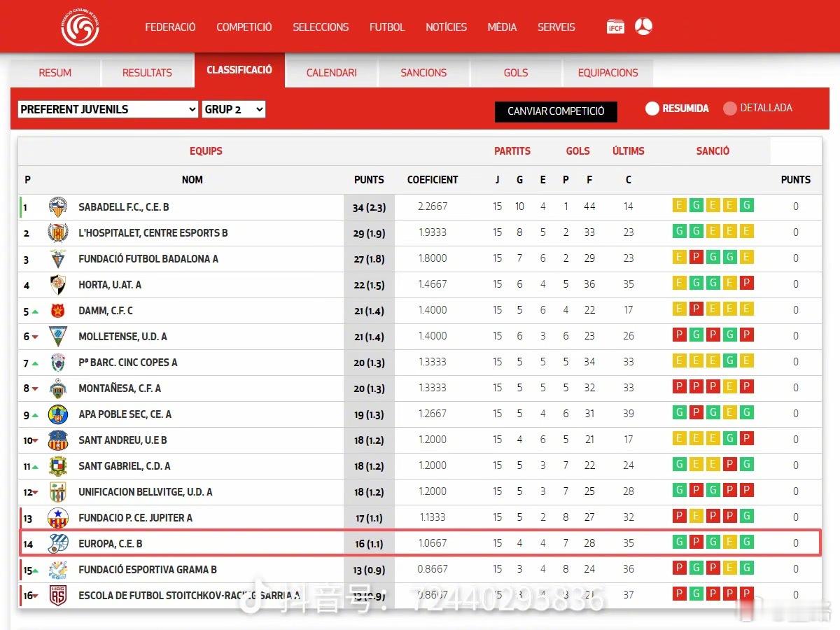Click coefficient value 1.9333
This screenshot has height=630, width=840.
click(433, 232)
